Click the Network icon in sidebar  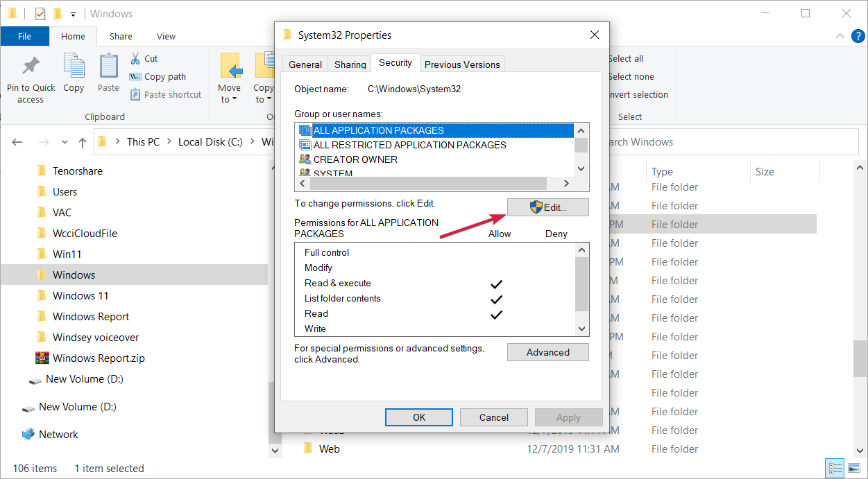point(28,434)
